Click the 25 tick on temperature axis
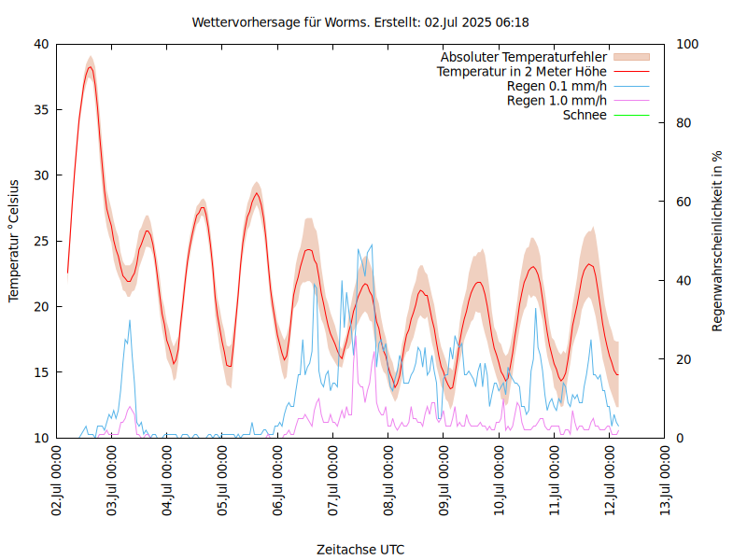Screen dimensions: 747x560 coord(40,241)
